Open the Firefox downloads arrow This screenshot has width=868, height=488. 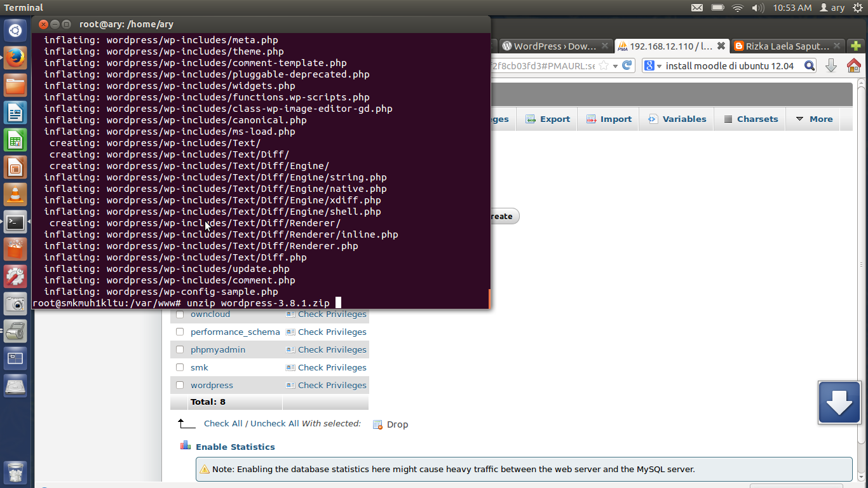pyautogui.click(x=831, y=65)
